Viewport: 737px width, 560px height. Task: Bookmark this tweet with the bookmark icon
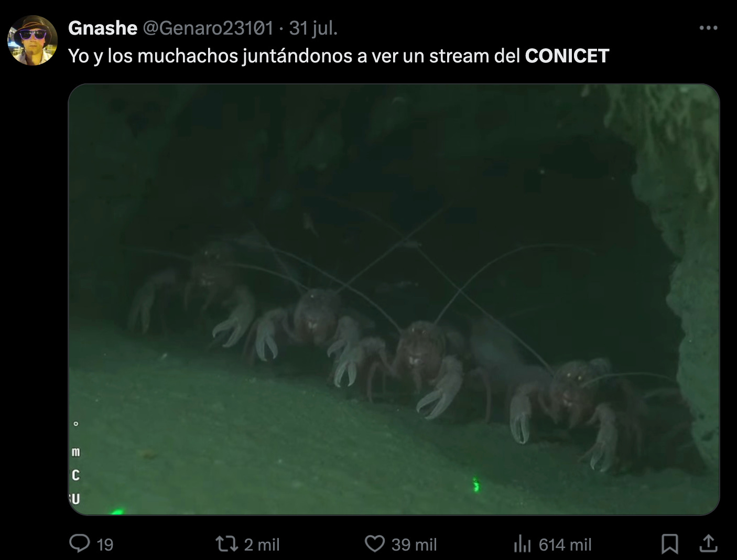coord(670,544)
